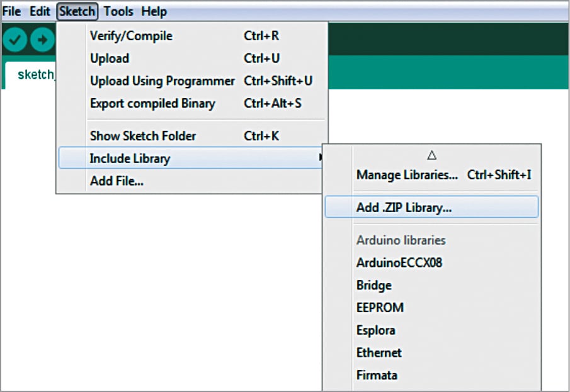Screen dimensions: 570x392
Task: Switch to the sketch tab
Action: click(35, 75)
